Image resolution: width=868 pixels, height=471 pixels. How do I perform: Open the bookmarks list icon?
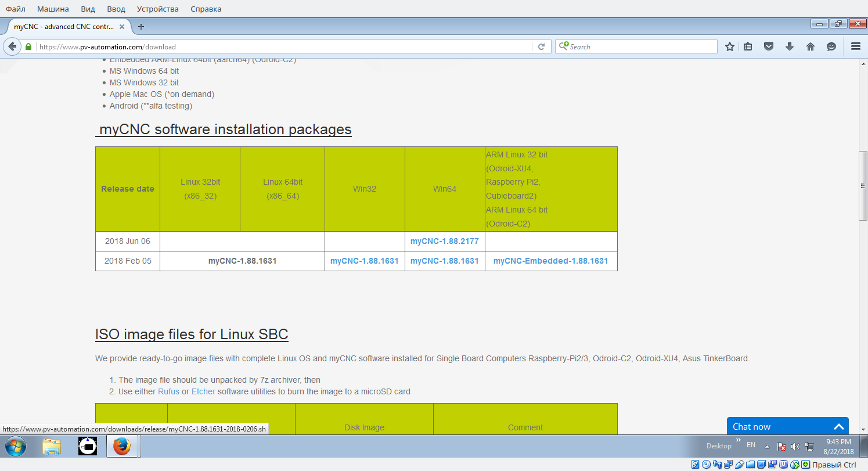tap(748, 46)
